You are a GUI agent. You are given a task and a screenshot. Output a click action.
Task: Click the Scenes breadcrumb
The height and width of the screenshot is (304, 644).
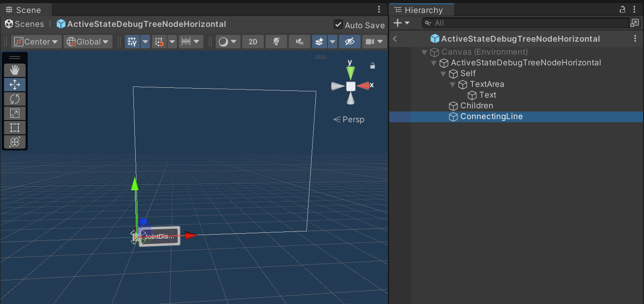click(25, 24)
